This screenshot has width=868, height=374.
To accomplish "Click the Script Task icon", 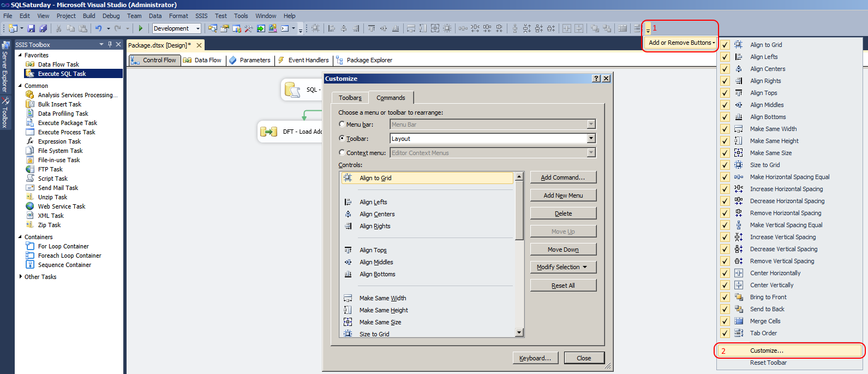I will point(30,179).
